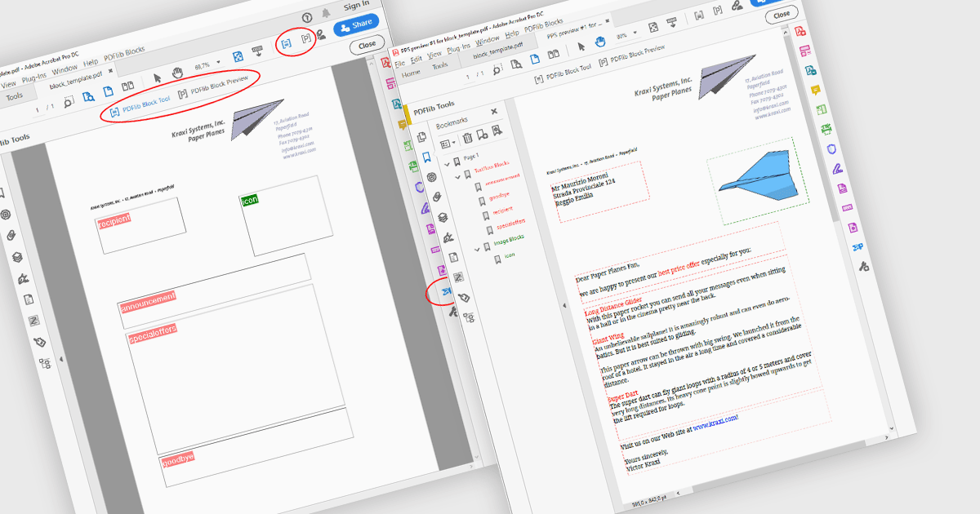Click the single page view icon in left window
The width and height of the screenshot is (980, 514).
coord(107,91)
